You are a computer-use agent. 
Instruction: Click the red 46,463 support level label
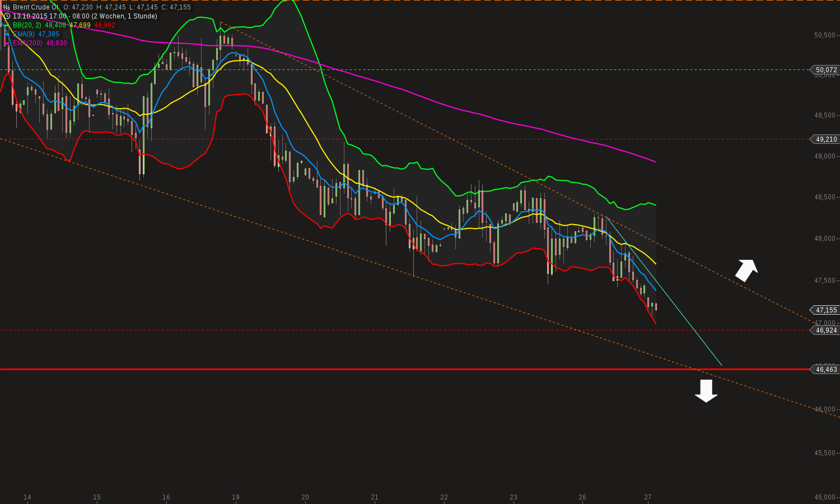(x=825, y=370)
